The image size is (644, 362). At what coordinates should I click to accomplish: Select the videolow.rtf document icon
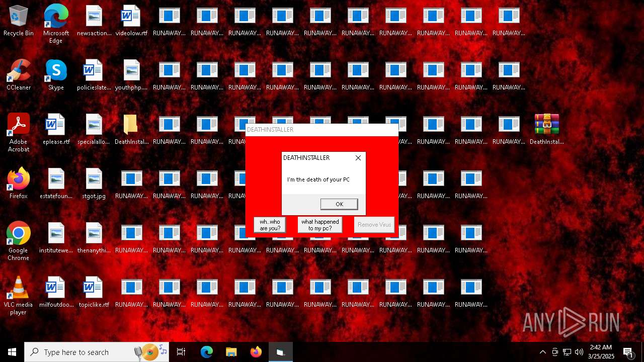click(x=131, y=21)
